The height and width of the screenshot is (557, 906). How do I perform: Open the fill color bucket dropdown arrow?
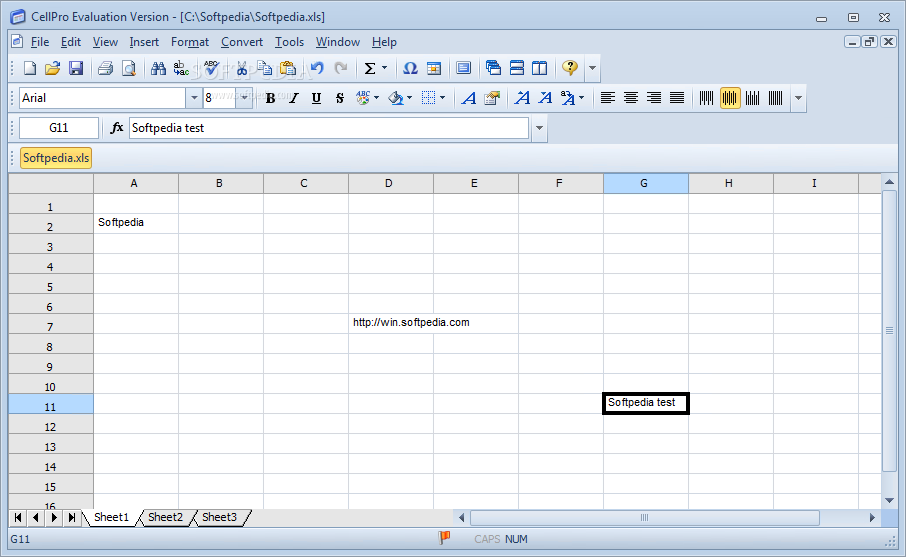click(410, 98)
